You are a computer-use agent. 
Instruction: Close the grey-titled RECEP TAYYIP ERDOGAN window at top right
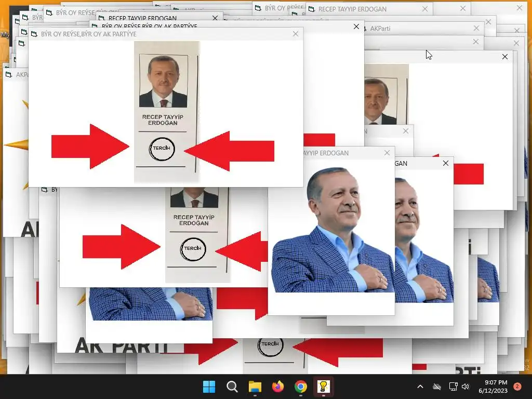pos(425,9)
